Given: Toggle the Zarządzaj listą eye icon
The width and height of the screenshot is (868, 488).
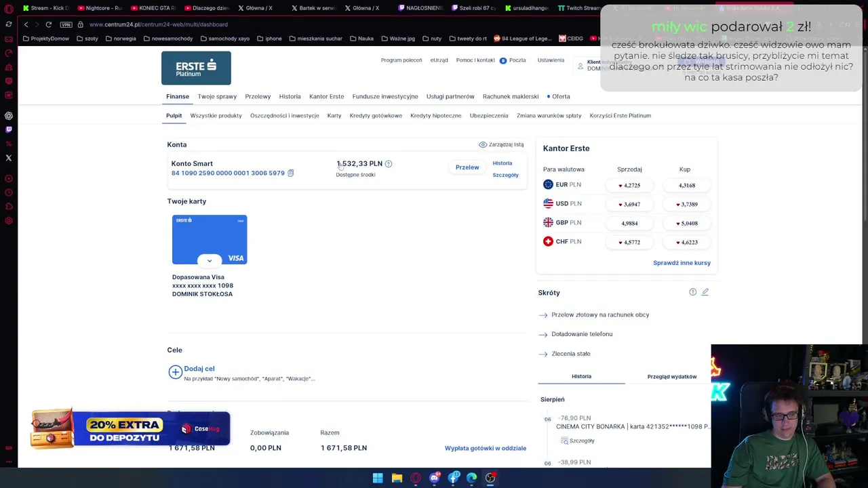Looking at the screenshot, I should click(x=483, y=145).
